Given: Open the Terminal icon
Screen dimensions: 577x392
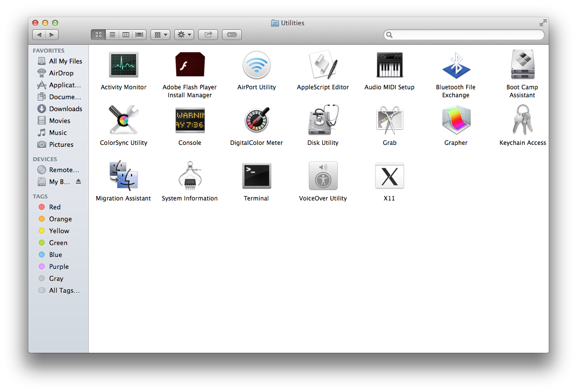Looking at the screenshot, I should click(x=257, y=176).
